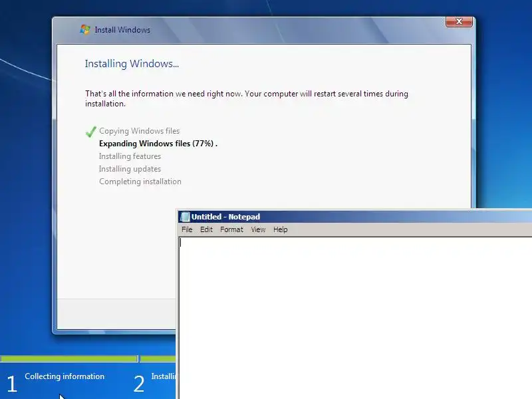532x399 pixels.
Task: Click the 'Installing updates' step text
Action: point(130,169)
